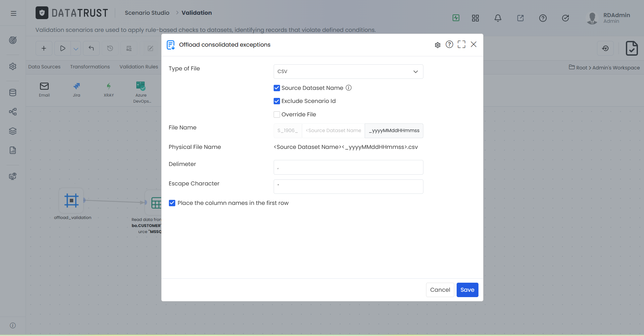Open the Type of File CSV dropdown

pyautogui.click(x=348, y=71)
